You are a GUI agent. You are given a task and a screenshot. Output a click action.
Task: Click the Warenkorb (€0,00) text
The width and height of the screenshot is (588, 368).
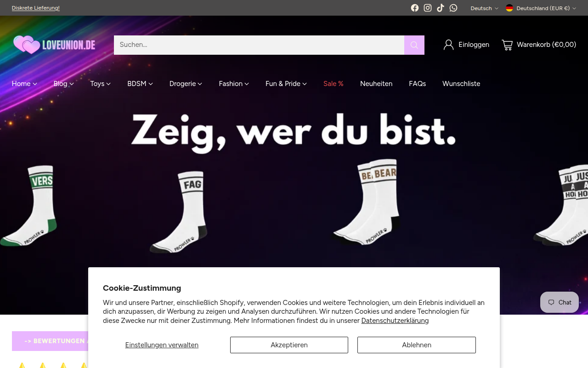(546, 45)
